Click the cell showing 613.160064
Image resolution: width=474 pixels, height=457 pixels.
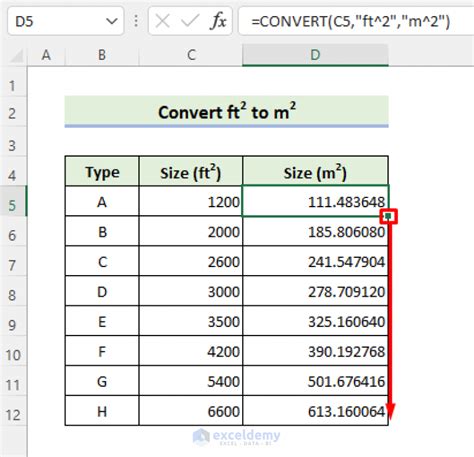[x=315, y=411]
